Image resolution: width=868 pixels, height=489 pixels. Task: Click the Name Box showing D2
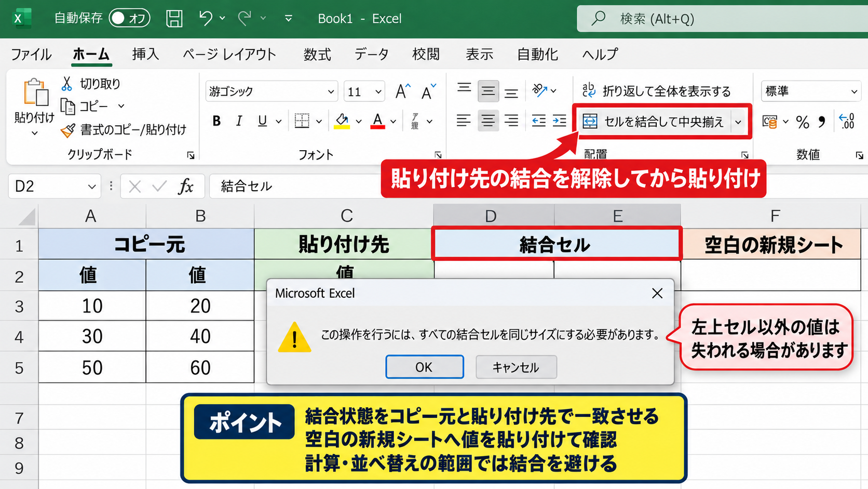click(54, 186)
